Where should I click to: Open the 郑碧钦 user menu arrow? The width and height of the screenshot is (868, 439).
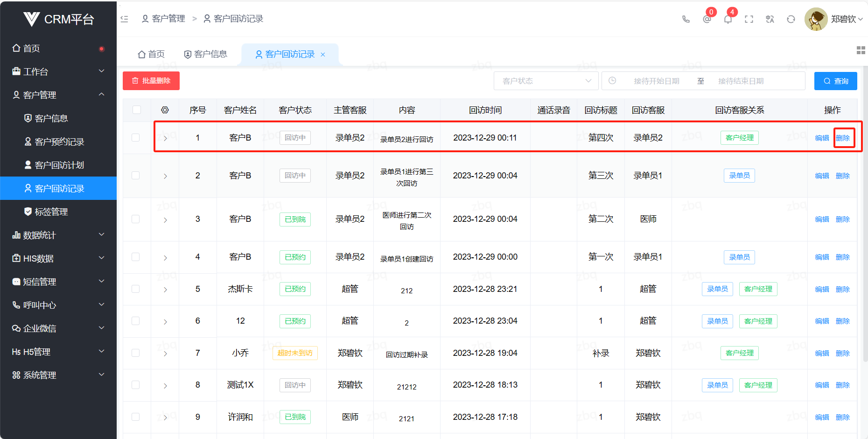860,19
